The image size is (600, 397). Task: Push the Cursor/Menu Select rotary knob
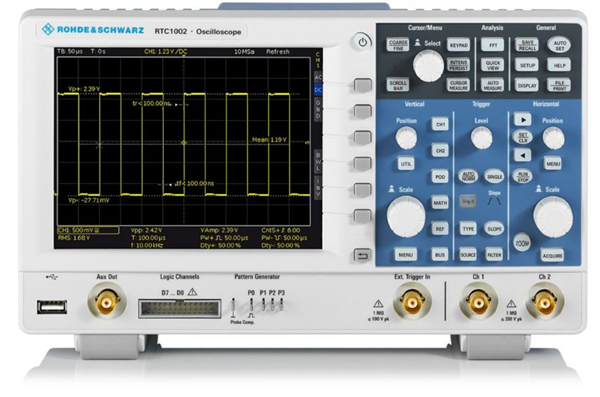coord(429,65)
